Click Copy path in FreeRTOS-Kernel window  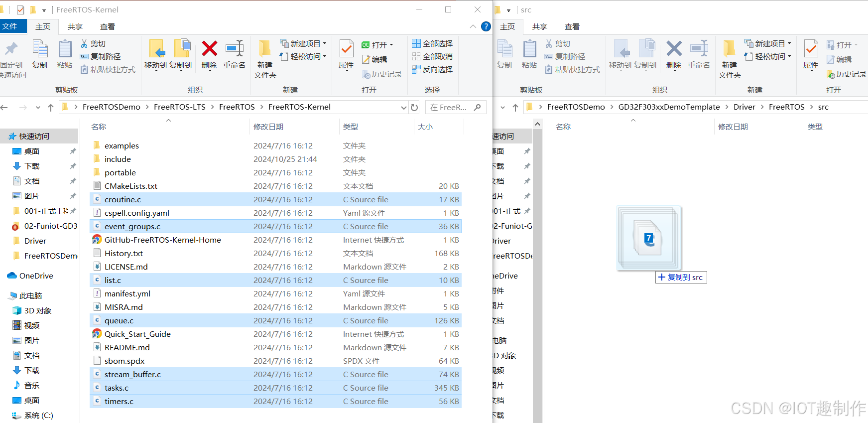pyautogui.click(x=101, y=57)
